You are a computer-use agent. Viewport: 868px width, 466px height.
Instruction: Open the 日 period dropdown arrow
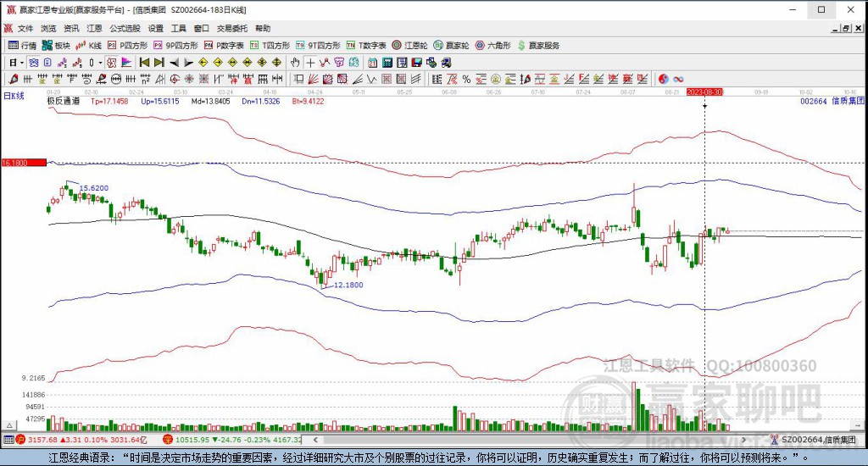coord(22,63)
